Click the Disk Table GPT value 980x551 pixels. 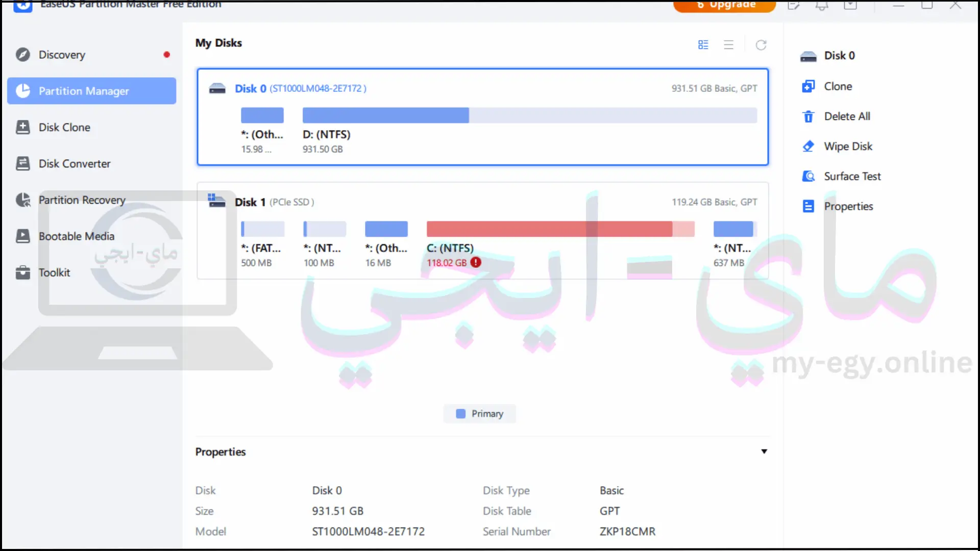tap(609, 511)
